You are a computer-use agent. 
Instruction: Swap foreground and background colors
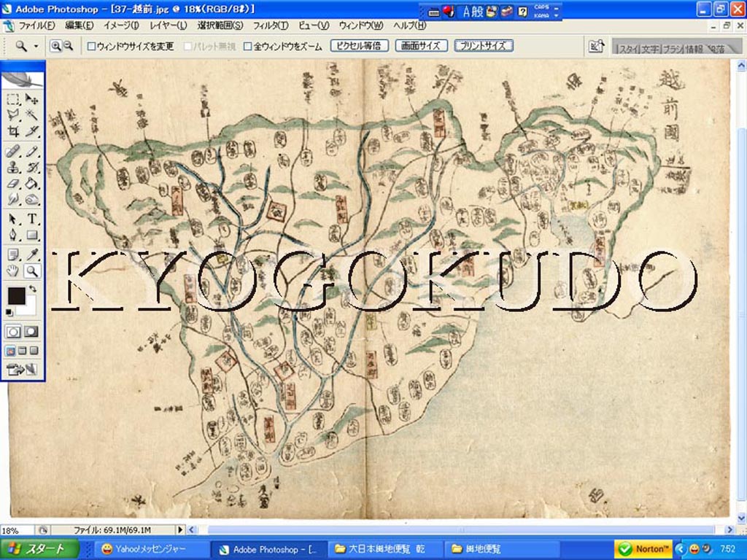tap(32, 289)
